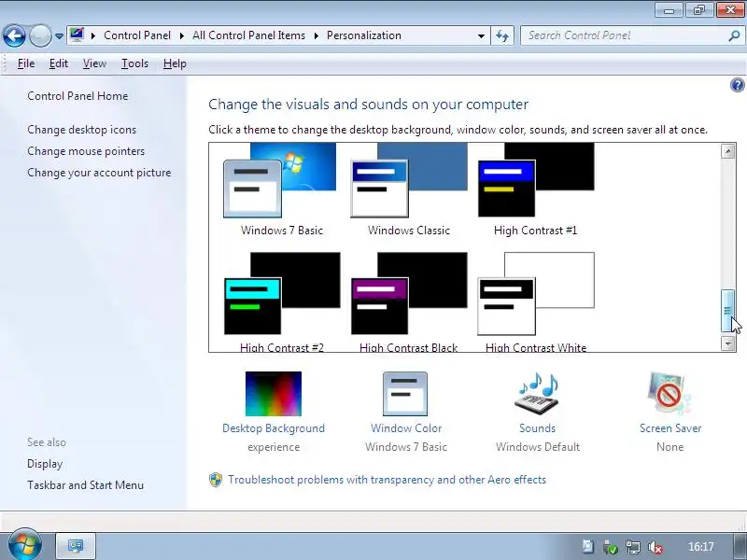Click the first document icon in the system tray
Viewport: 747px width, 560px height.
588,547
